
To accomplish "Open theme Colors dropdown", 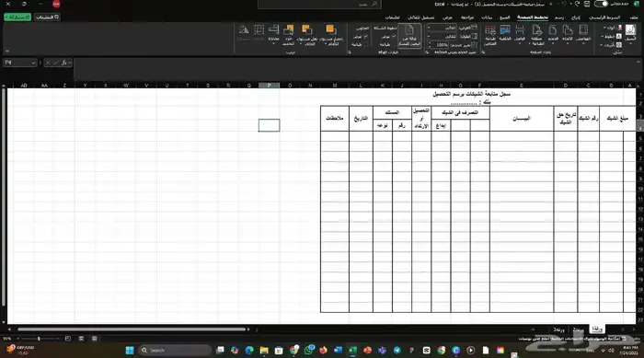I will tap(612, 28).
